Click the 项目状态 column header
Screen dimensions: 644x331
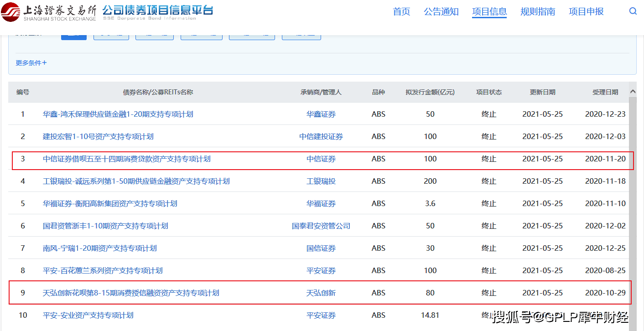click(x=489, y=92)
